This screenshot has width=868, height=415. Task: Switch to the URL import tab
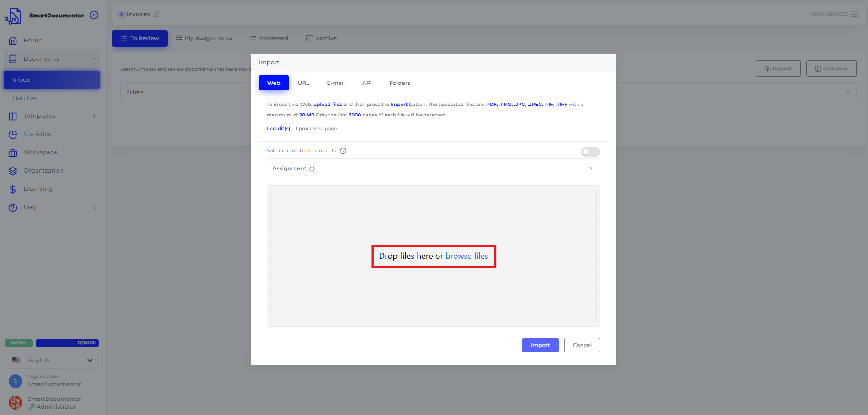303,83
